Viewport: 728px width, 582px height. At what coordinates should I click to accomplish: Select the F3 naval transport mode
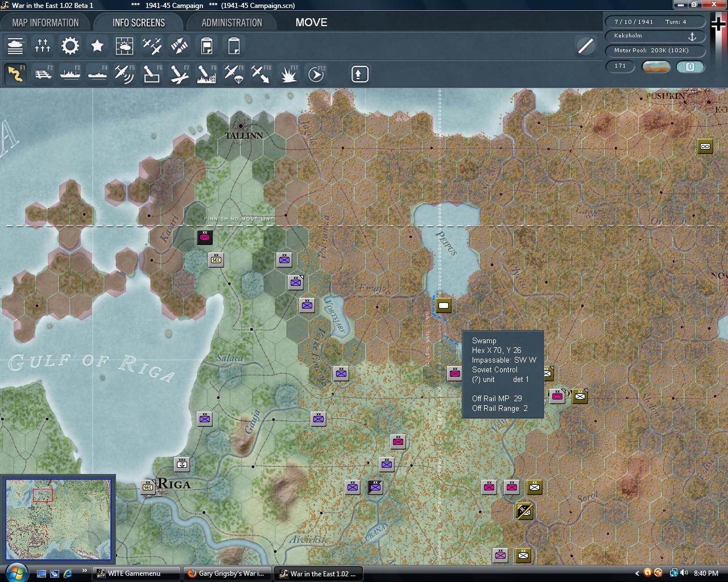coord(70,74)
